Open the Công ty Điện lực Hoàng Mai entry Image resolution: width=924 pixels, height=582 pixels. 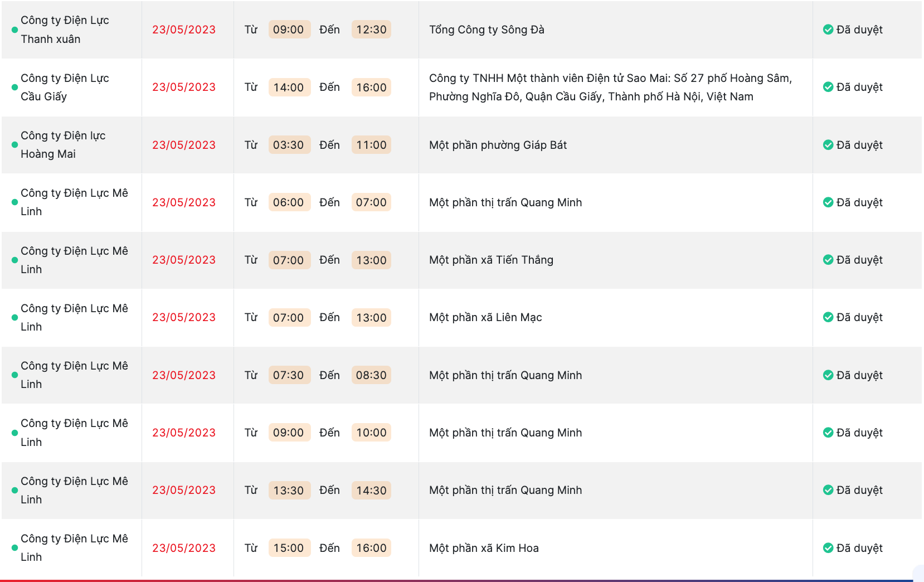pyautogui.click(x=63, y=145)
